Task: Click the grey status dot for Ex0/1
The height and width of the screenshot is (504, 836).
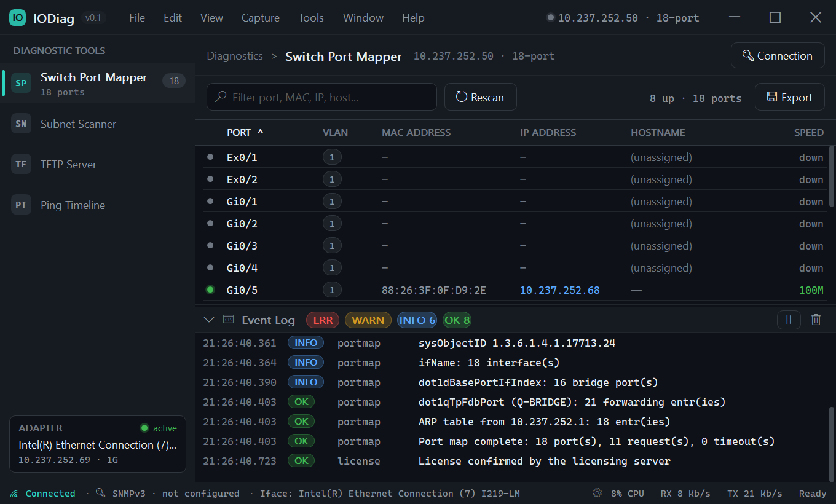Action: [210, 157]
